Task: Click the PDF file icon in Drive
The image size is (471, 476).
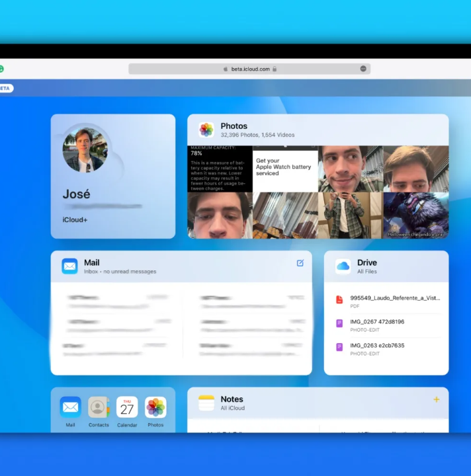Action: (339, 299)
